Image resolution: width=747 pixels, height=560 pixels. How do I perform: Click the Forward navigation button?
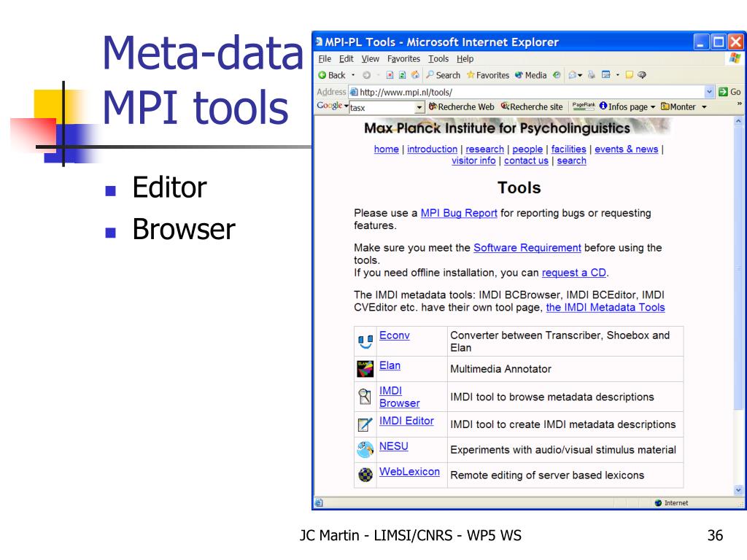coord(366,75)
